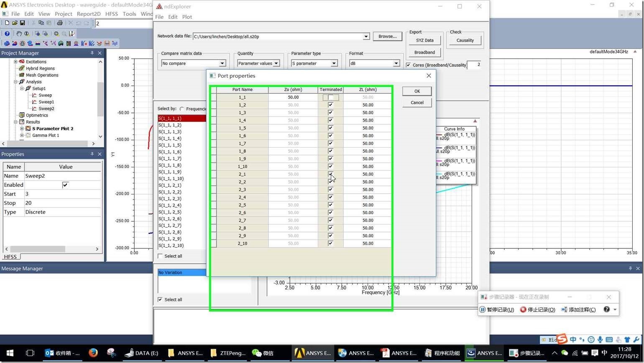
Task: Pin the Project Manager panel
Action: click(92, 53)
